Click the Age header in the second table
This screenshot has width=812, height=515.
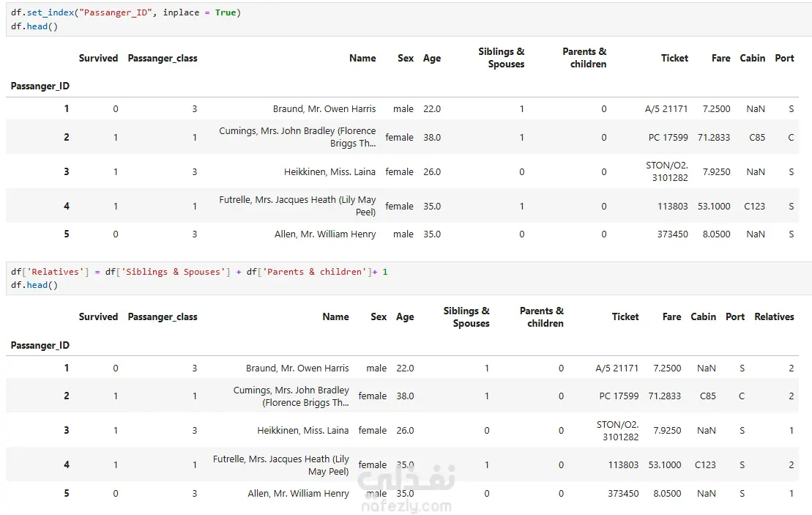pyautogui.click(x=405, y=316)
